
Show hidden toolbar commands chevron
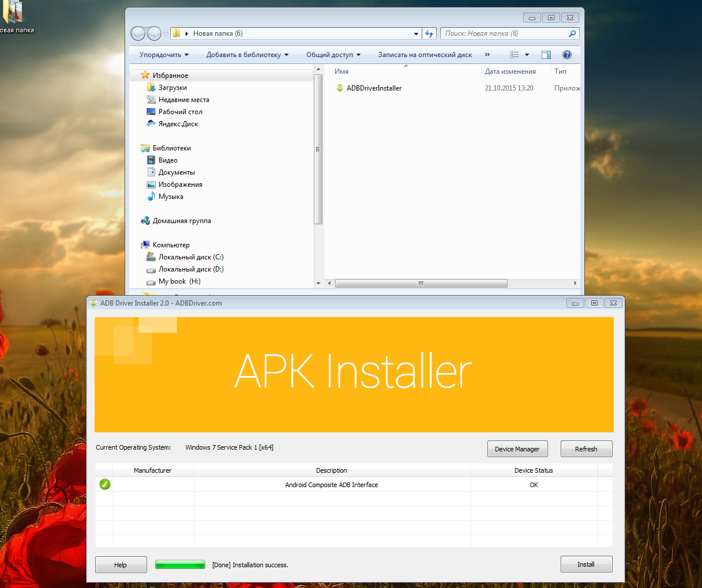tap(487, 55)
